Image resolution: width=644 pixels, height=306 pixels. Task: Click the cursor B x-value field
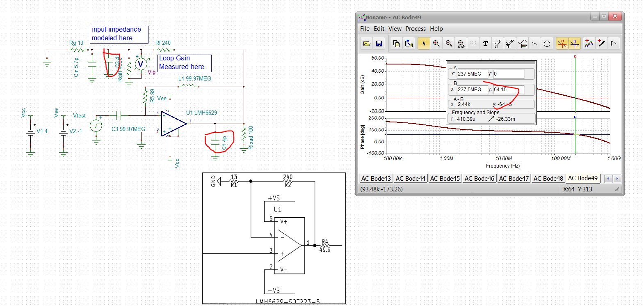(472, 90)
